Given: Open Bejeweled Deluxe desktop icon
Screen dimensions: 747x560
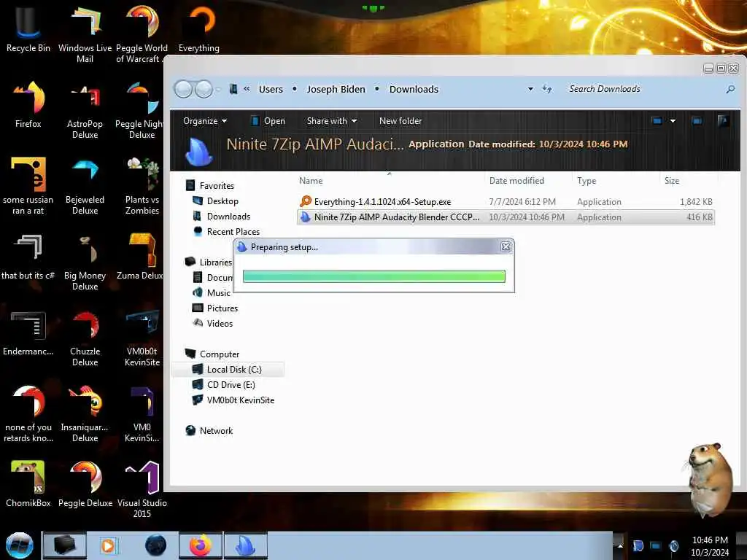Looking at the screenshot, I should pos(85,186).
